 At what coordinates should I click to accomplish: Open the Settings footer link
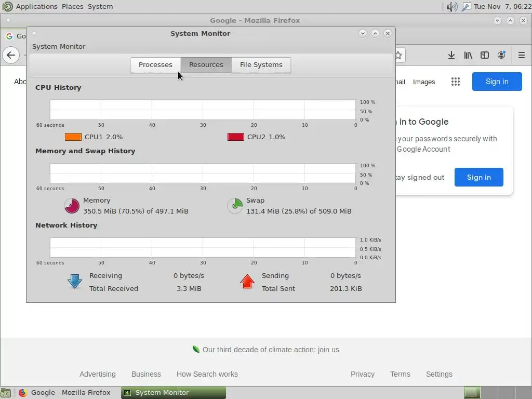[439, 374]
